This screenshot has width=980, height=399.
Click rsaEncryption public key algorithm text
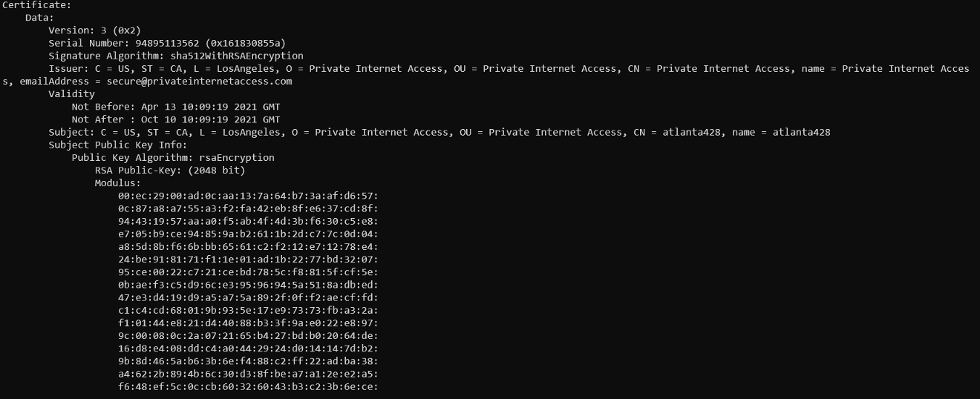pos(237,157)
